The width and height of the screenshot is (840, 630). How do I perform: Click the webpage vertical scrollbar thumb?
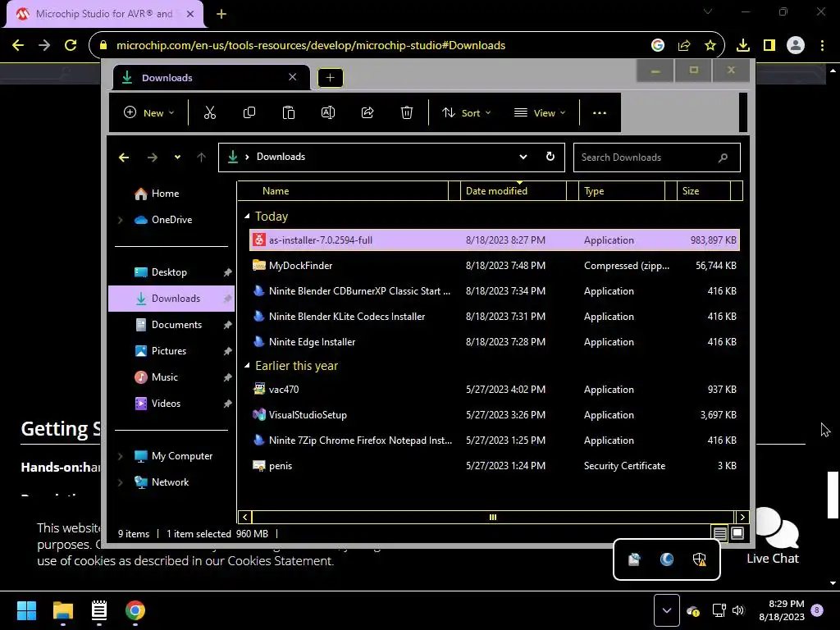tap(833, 495)
